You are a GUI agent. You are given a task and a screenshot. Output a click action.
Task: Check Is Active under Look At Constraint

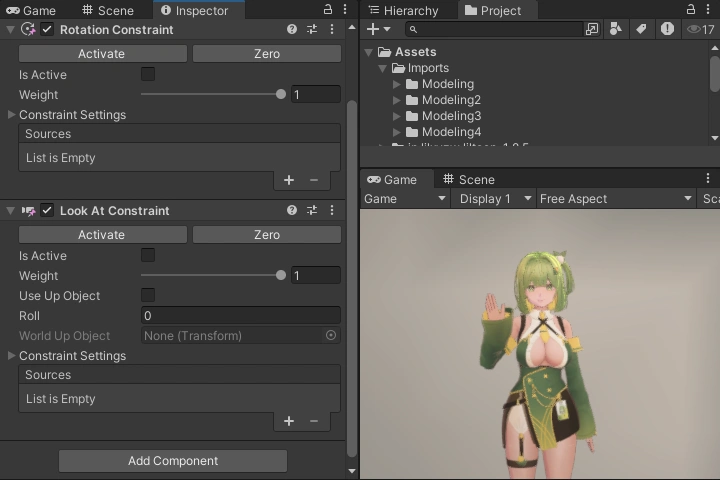[x=148, y=255]
